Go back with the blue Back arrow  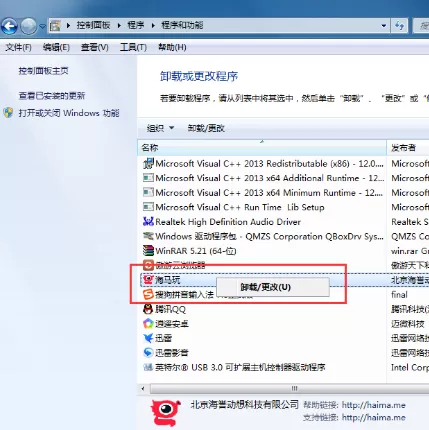(9, 26)
